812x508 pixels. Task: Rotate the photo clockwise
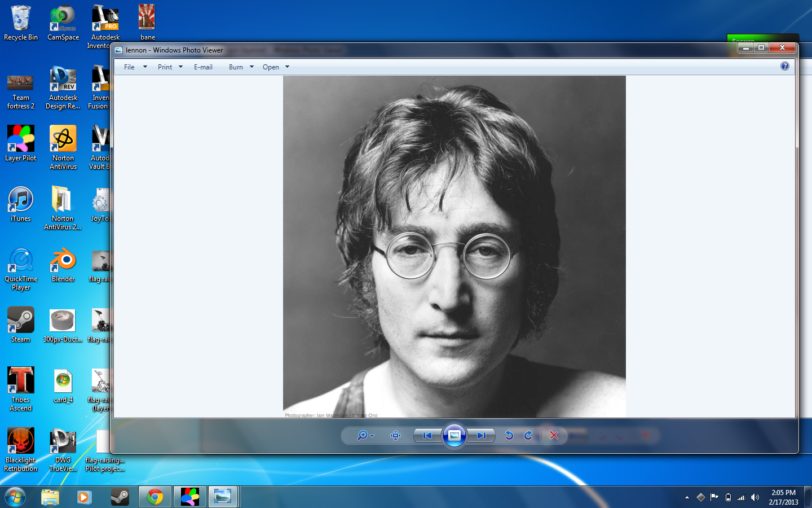tap(528, 435)
